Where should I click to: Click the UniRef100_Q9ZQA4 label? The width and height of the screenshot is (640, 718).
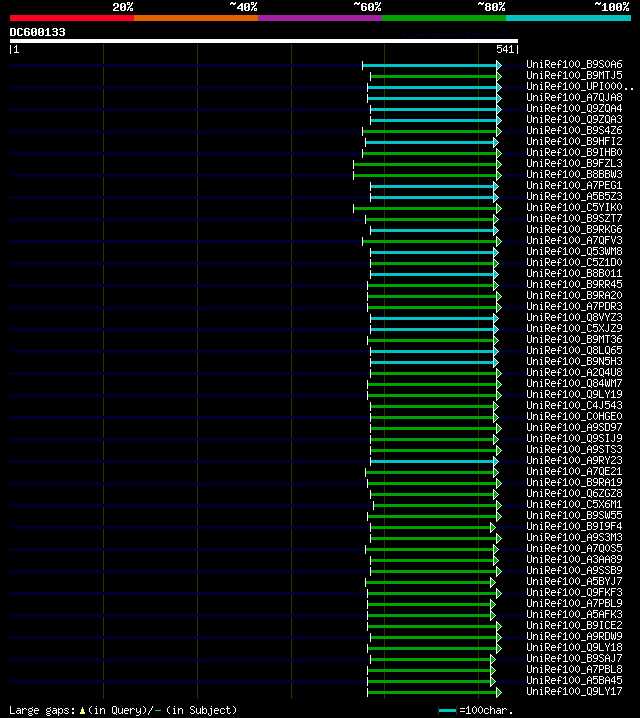click(x=574, y=109)
